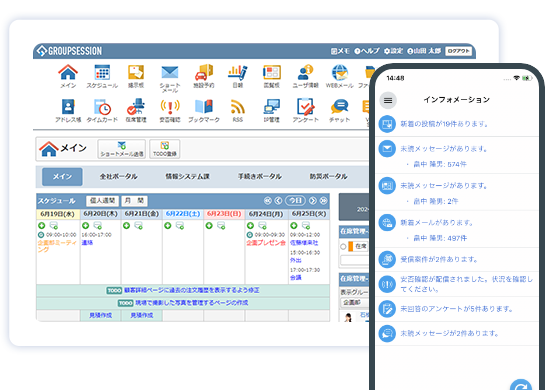
Task: Add a schedule on 6月22日 with green plus
Action: click(168, 225)
